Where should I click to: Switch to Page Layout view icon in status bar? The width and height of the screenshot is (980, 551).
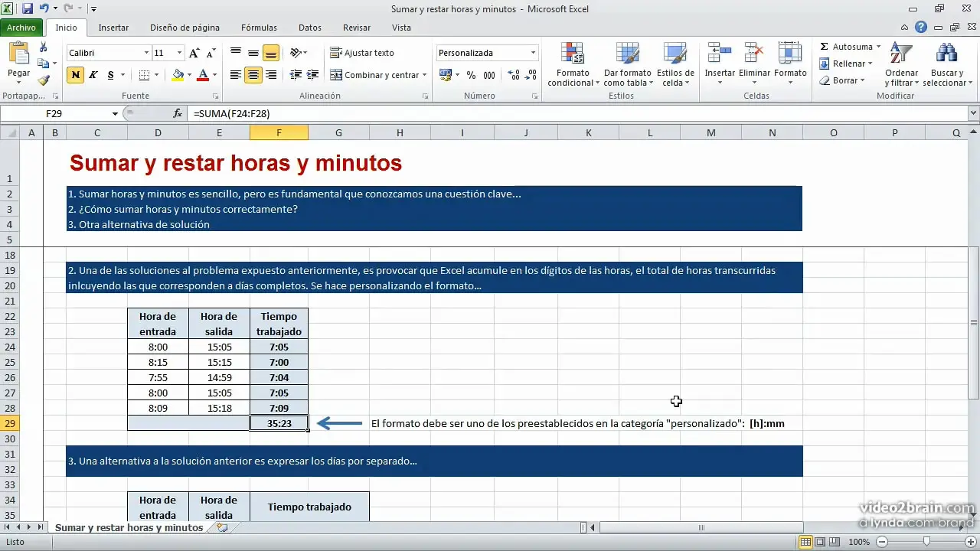click(821, 542)
